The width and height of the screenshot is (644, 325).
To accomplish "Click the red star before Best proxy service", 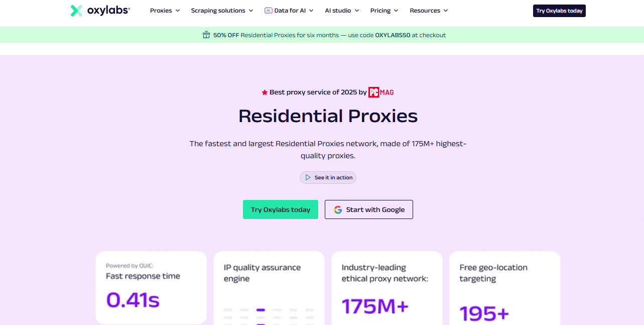I will (264, 92).
